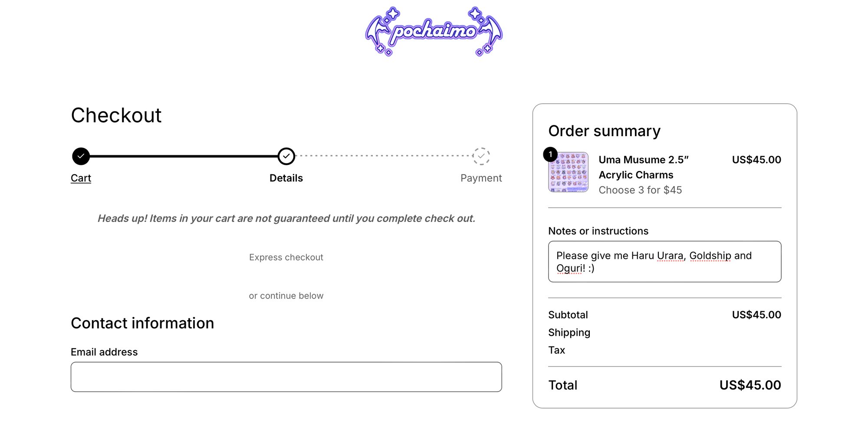Viewport: 868px width, 422px height.
Task: Go back via the Cart link
Action: click(x=81, y=178)
